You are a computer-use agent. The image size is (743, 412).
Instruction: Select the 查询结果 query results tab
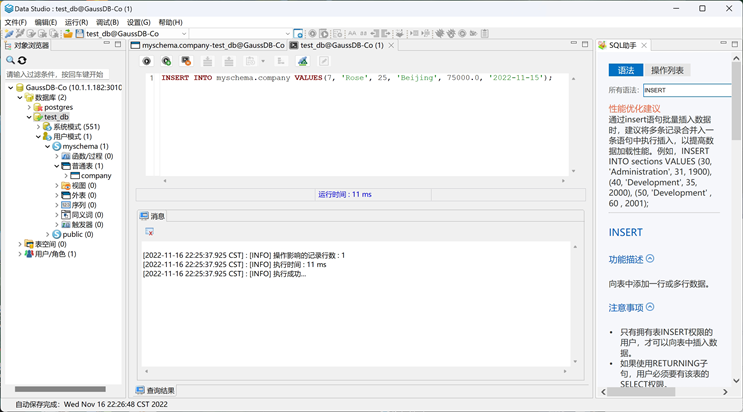pyautogui.click(x=155, y=391)
